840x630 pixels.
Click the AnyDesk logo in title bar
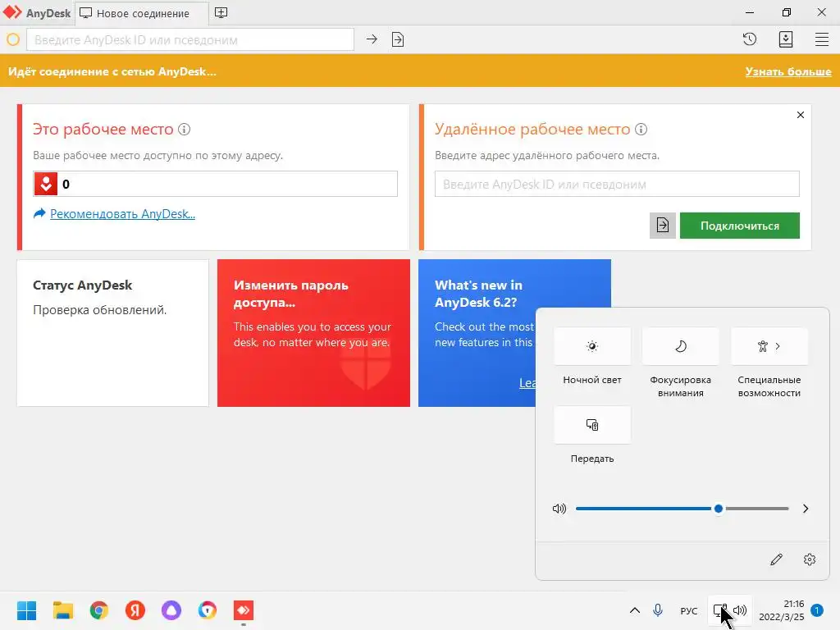point(12,12)
